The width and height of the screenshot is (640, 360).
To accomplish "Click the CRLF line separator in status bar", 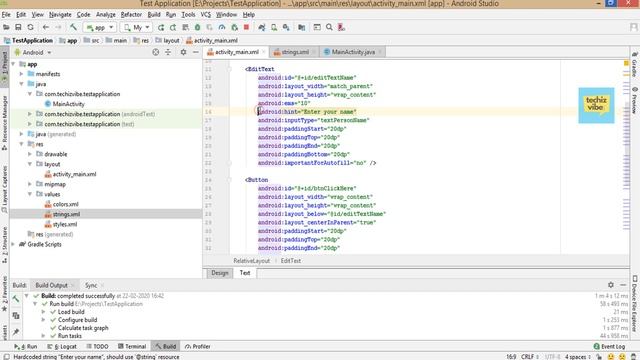I will 529,357.
